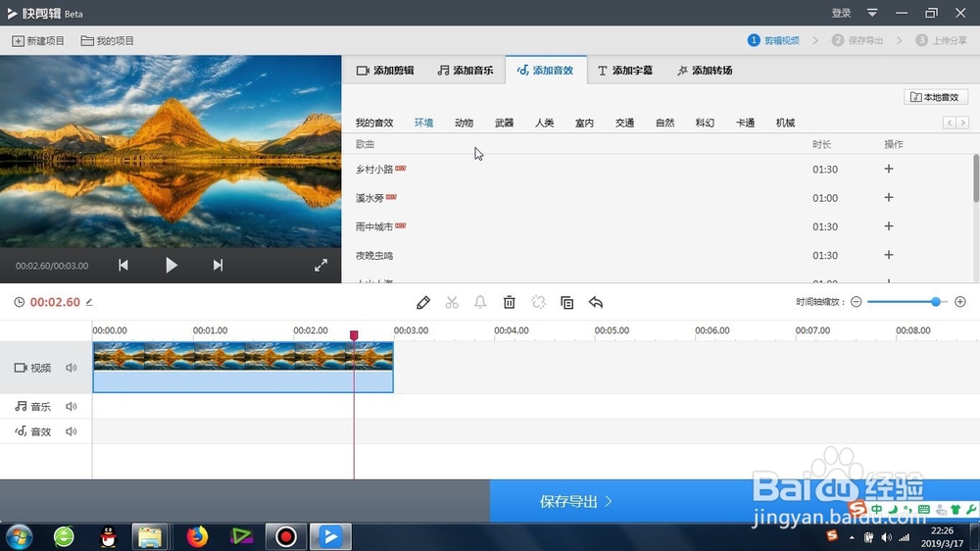Select the 动物 sound category

(464, 123)
